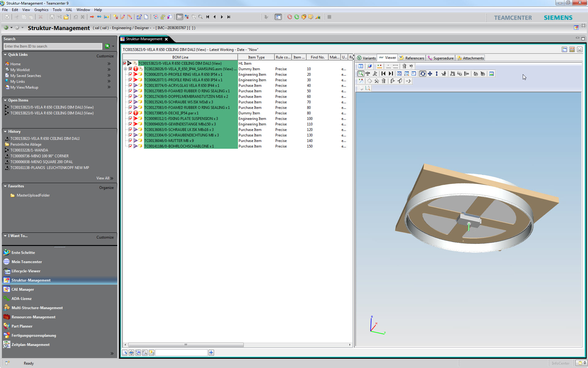Switch to the Variants tab
The height and width of the screenshot is (368, 588).
pyautogui.click(x=366, y=58)
